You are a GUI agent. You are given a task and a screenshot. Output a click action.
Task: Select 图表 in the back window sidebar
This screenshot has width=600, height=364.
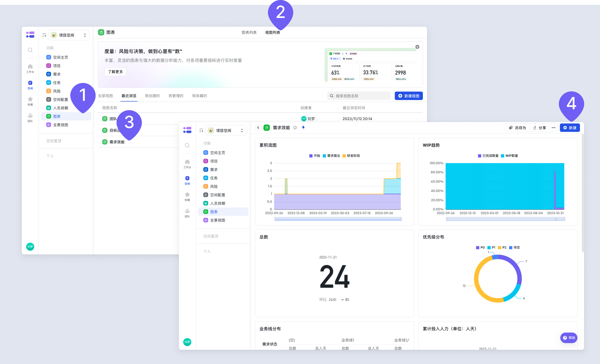coord(66,116)
